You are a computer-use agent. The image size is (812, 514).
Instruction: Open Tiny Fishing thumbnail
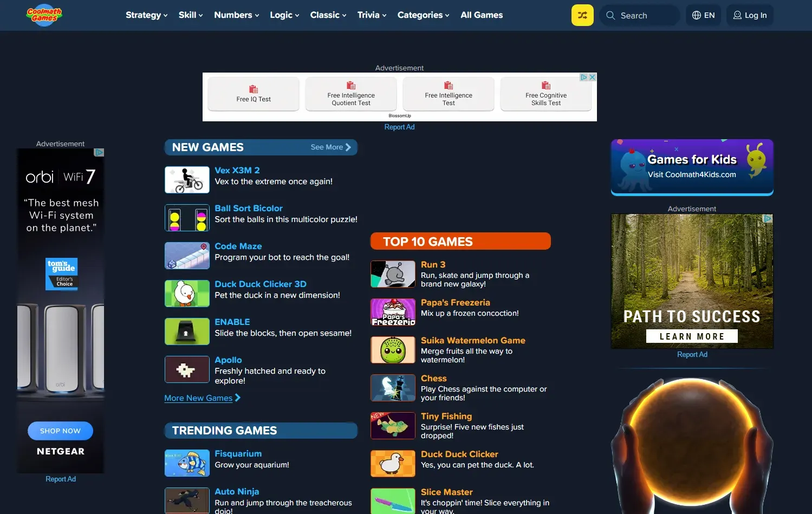pos(393,426)
